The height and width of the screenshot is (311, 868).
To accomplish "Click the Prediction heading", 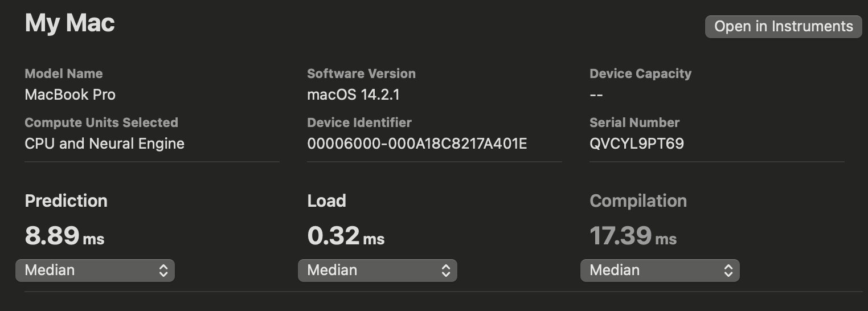I will pos(66,200).
